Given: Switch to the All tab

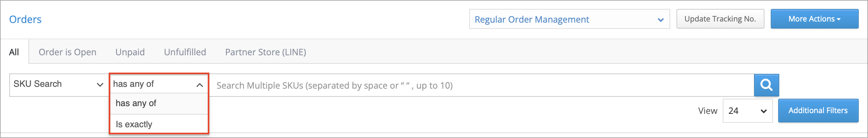Looking at the screenshot, I should 14,52.
